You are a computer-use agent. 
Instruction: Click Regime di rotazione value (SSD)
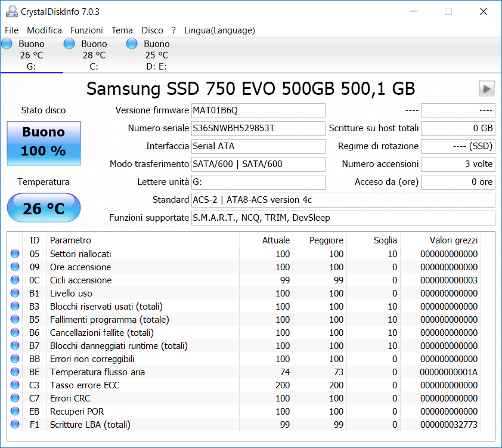[458, 146]
